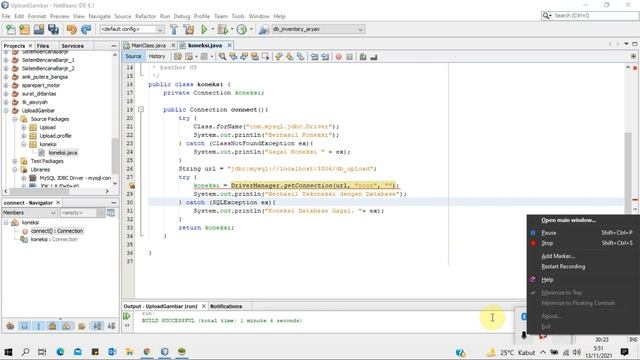Click the volume speaker tray icon

click(x=576, y=352)
